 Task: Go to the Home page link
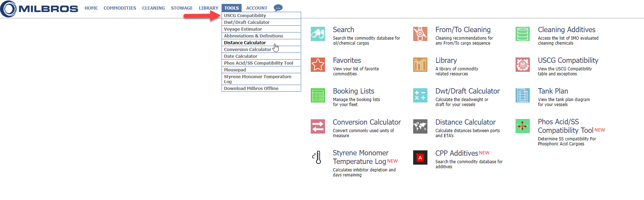click(91, 8)
